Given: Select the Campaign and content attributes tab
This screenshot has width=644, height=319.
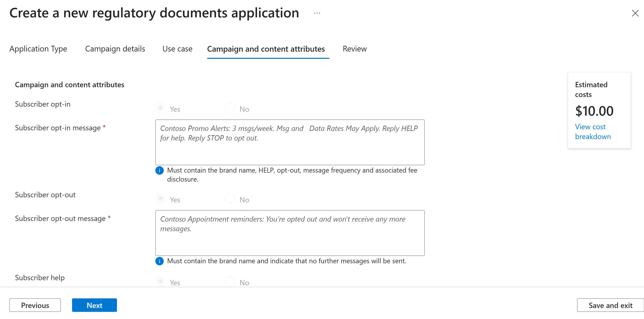Looking at the screenshot, I should tap(266, 49).
